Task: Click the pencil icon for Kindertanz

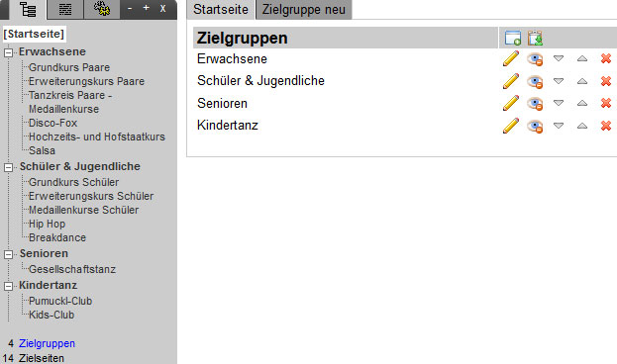Action: (511, 126)
